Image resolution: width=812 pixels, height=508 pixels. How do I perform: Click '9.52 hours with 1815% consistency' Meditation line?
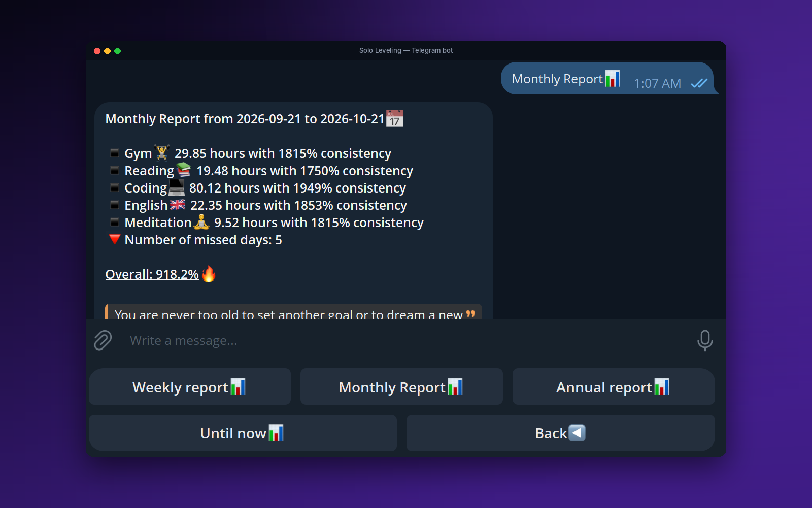click(x=319, y=223)
